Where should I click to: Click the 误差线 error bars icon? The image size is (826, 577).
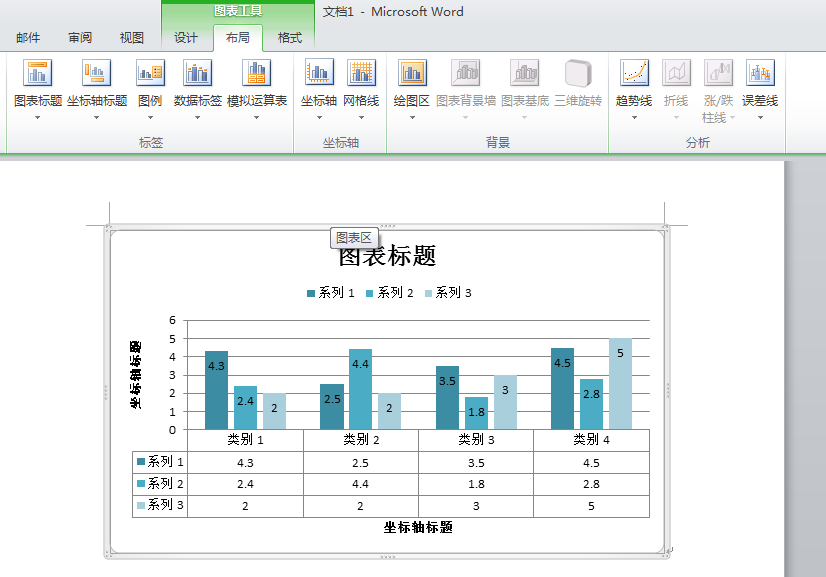point(760,72)
